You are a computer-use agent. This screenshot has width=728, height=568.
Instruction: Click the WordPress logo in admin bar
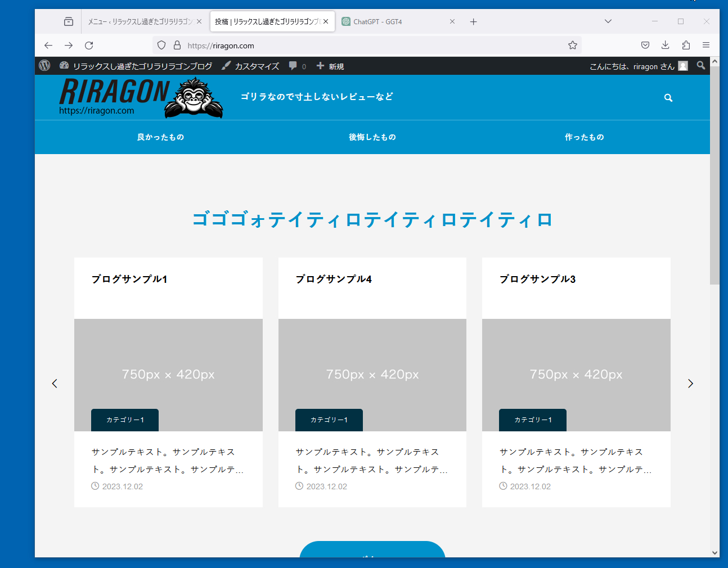pyautogui.click(x=45, y=66)
